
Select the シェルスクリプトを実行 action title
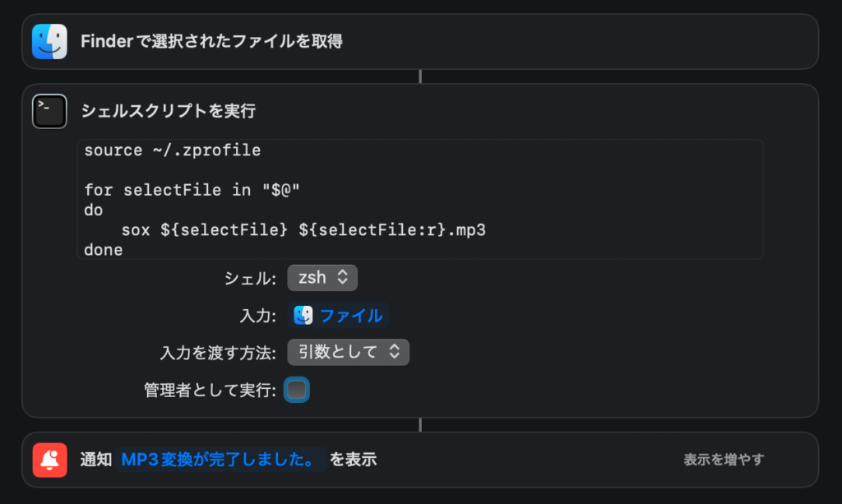point(168,111)
